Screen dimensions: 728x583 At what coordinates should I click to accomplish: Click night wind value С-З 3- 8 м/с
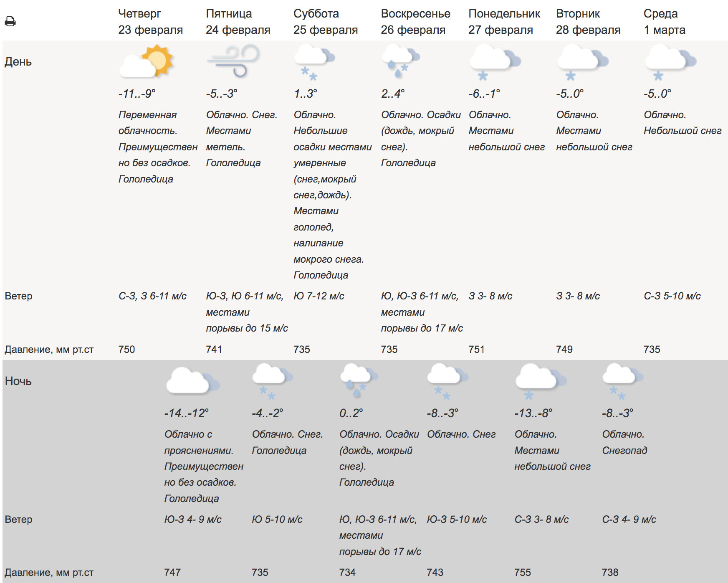point(541,520)
